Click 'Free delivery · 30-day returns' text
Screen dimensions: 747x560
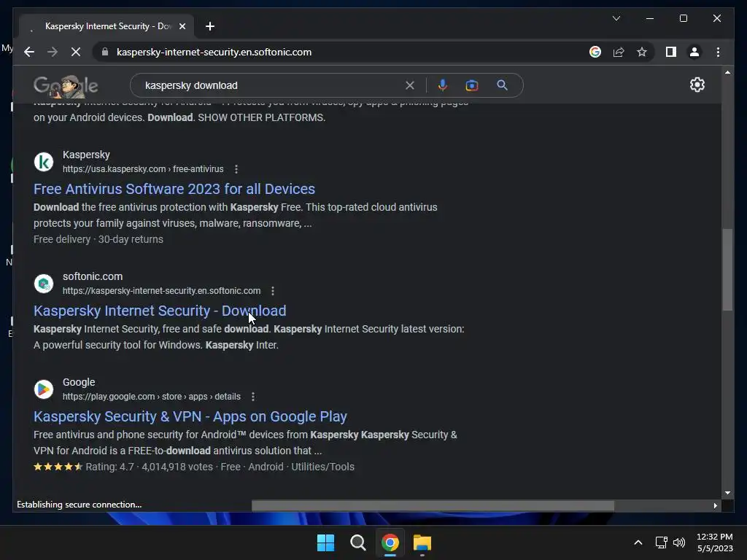98,239
